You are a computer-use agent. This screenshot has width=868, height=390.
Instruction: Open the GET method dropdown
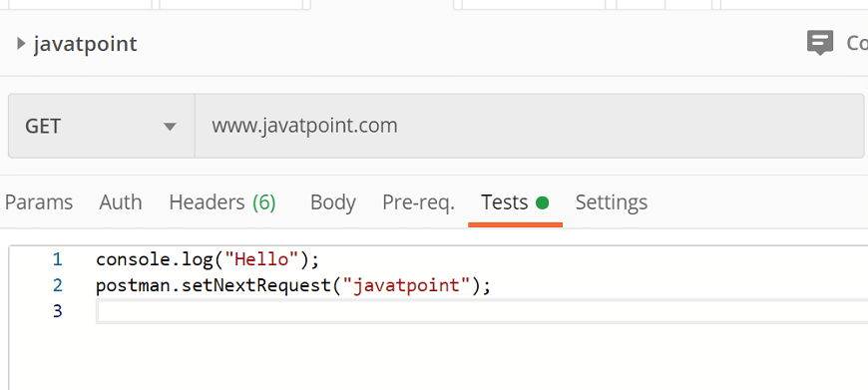pos(102,127)
